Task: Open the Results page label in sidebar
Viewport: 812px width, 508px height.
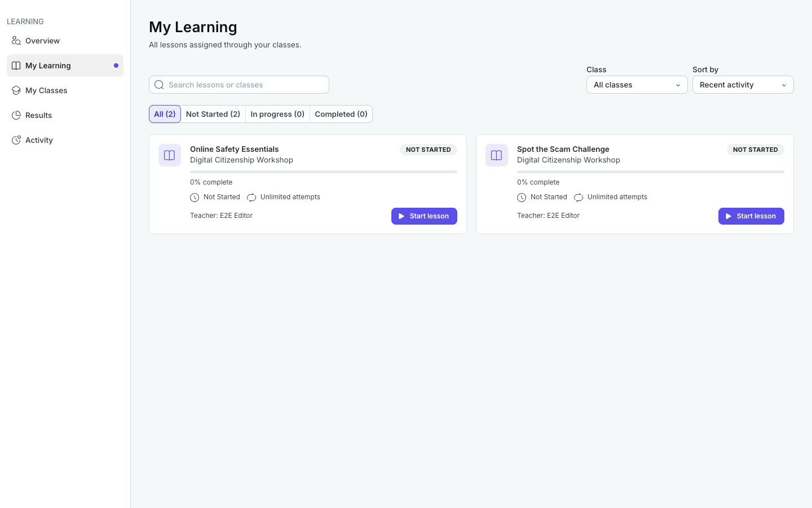Action: [x=38, y=115]
